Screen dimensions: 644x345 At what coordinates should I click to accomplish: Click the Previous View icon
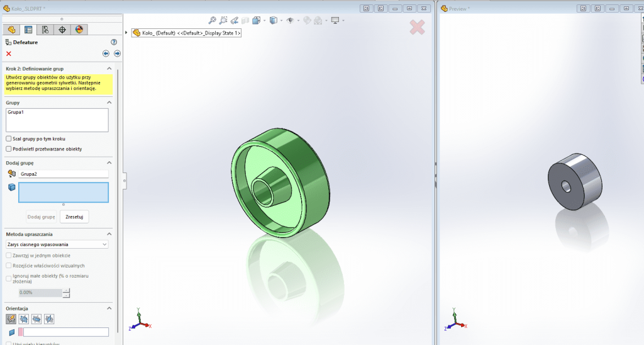click(x=235, y=20)
